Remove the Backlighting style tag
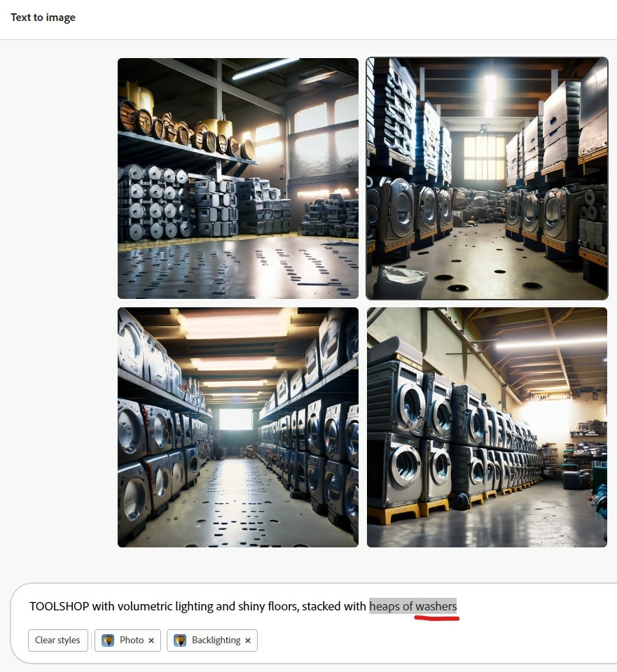 coord(248,640)
